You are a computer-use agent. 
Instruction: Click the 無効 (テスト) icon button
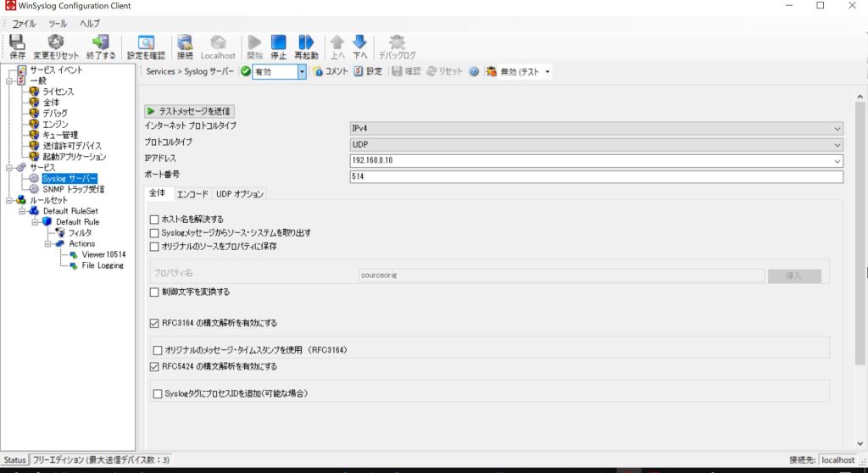pos(491,71)
